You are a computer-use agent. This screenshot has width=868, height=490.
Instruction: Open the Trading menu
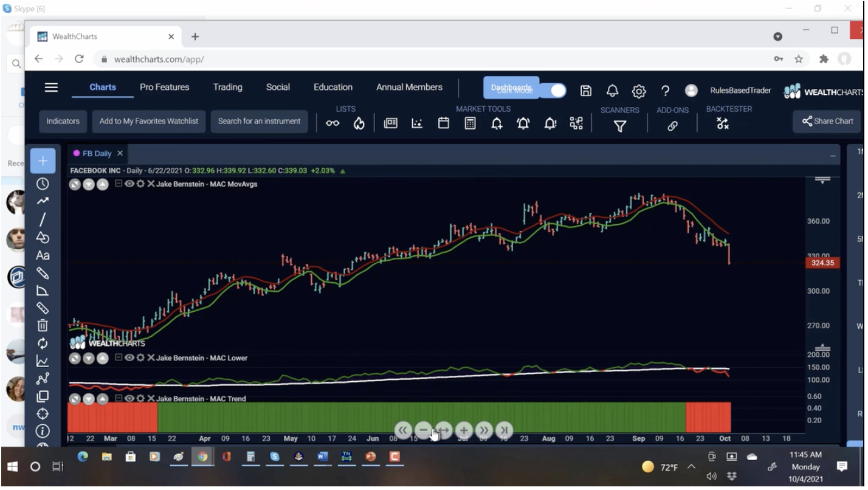point(227,88)
